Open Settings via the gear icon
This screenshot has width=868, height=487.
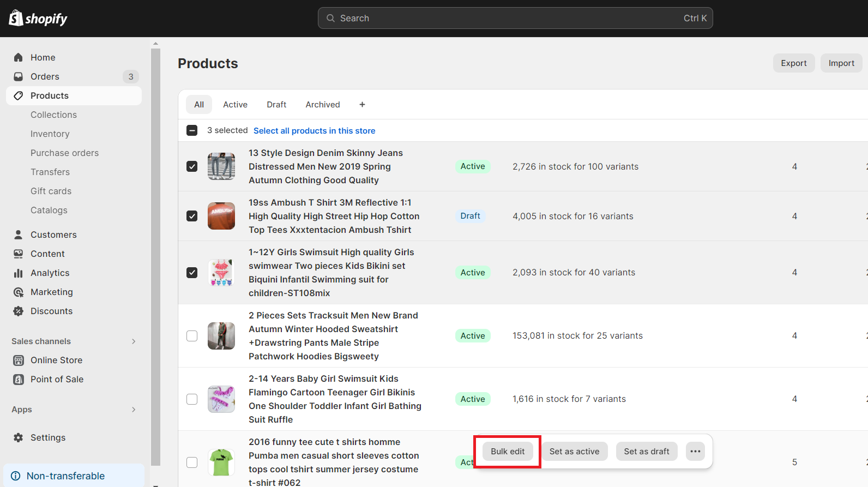point(19,437)
